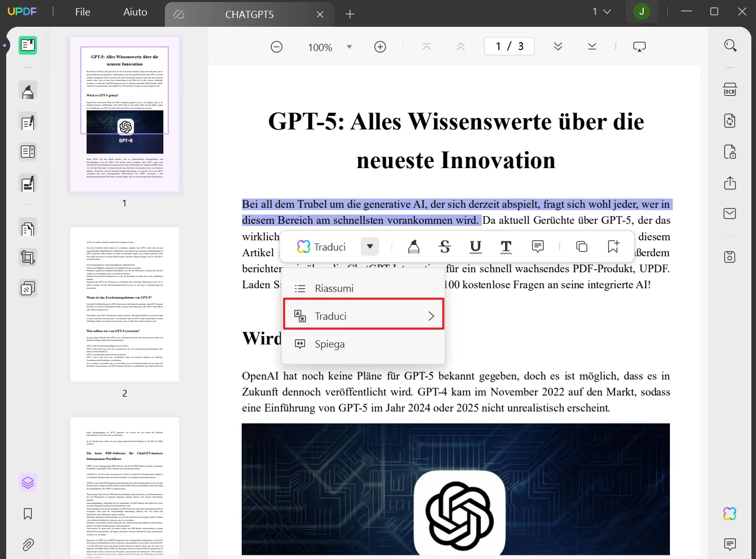Open the Share file icon

[x=730, y=183]
